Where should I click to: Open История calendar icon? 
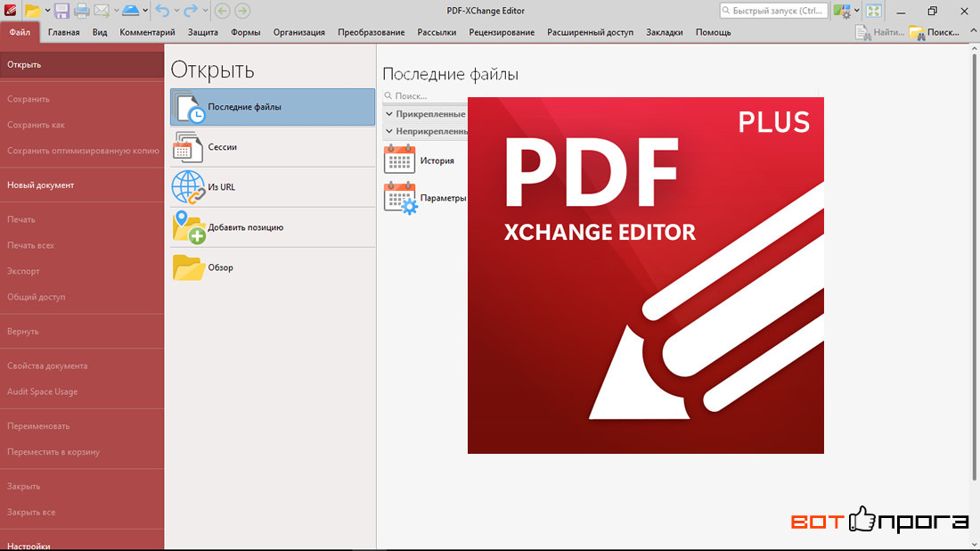click(x=399, y=160)
